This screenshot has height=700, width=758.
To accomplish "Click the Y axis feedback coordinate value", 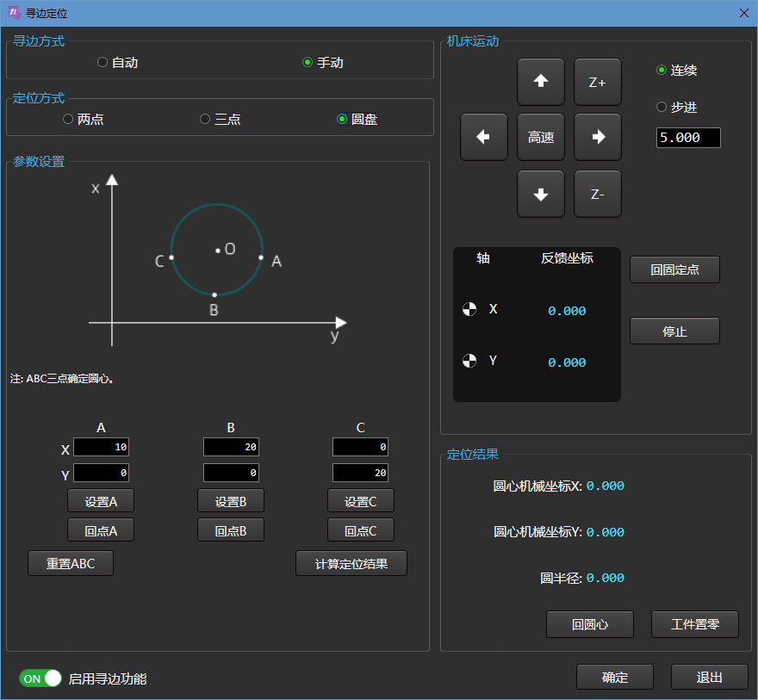I will pyautogui.click(x=567, y=362).
